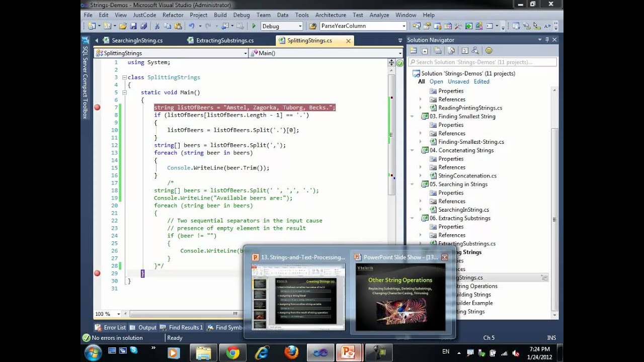Click the first icon in Solution Navigator toolbar
The width and height of the screenshot is (644, 362).
414,51
